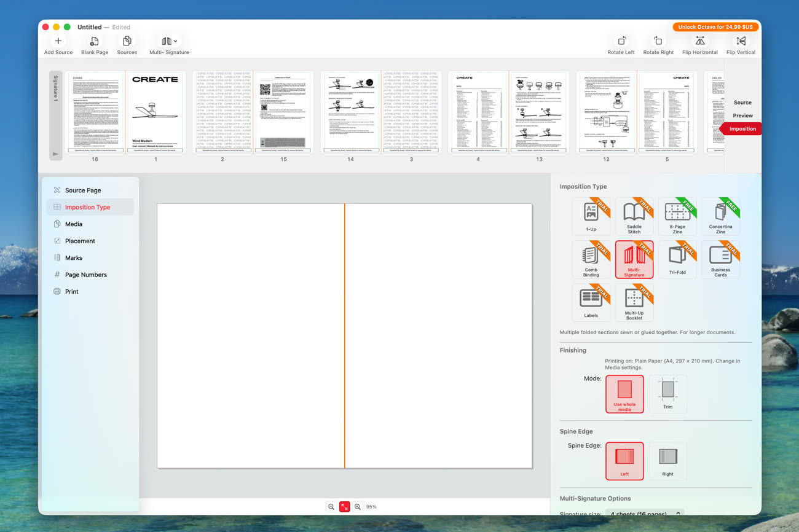Open the Sources toolbar button
Screen dimensions: 799x532
click(x=127, y=41)
